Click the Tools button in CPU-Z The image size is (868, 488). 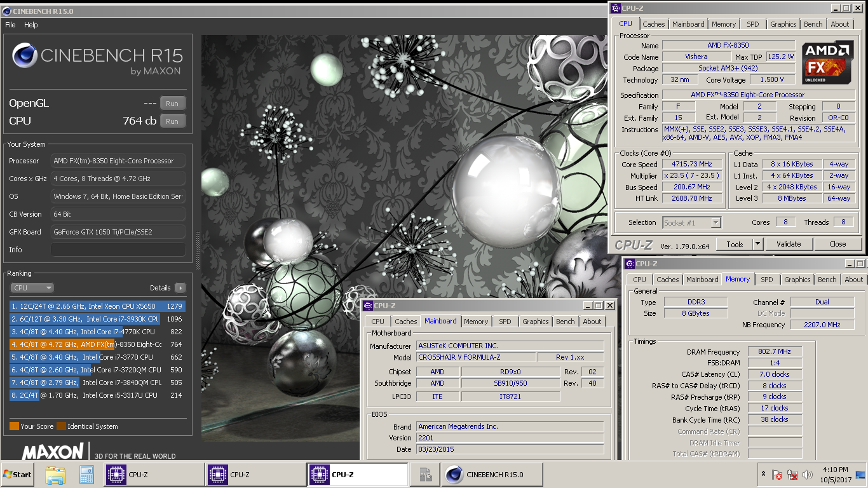(735, 244)
